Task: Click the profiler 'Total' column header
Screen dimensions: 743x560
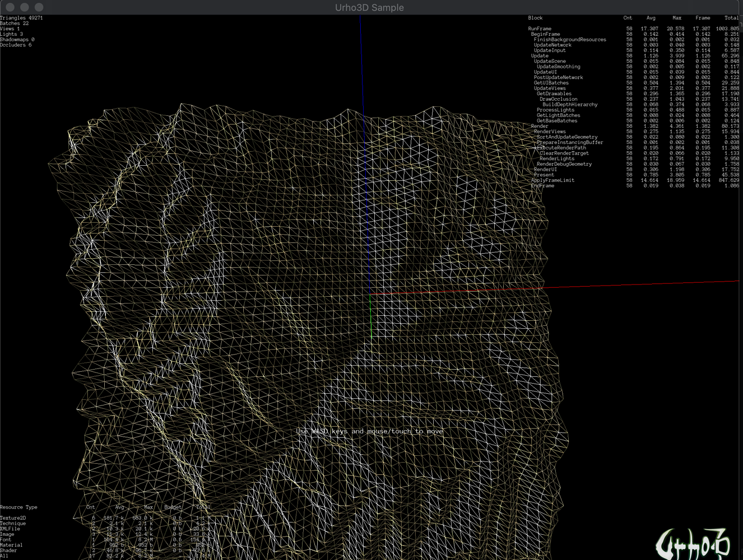Action: coord(731,18)
